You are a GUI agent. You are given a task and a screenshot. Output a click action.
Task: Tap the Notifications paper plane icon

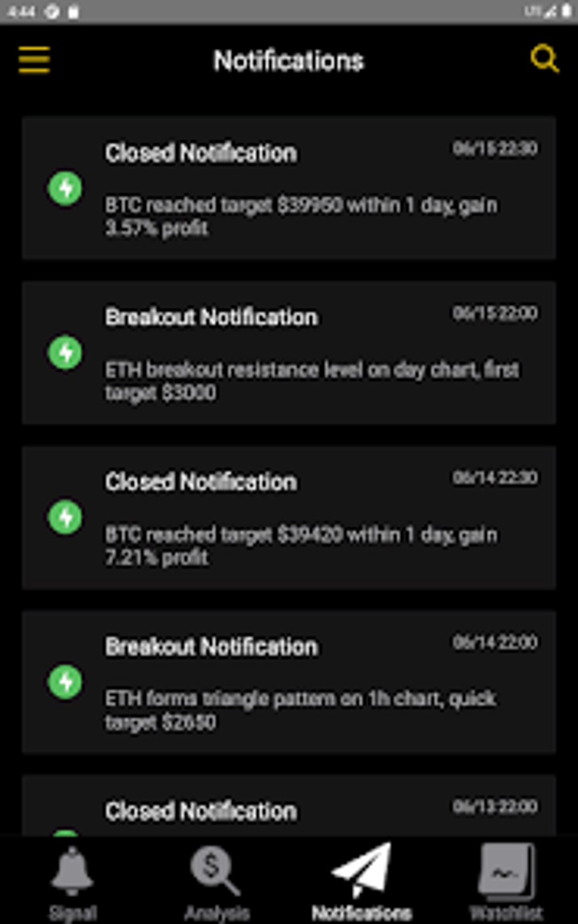click(362, 870)
